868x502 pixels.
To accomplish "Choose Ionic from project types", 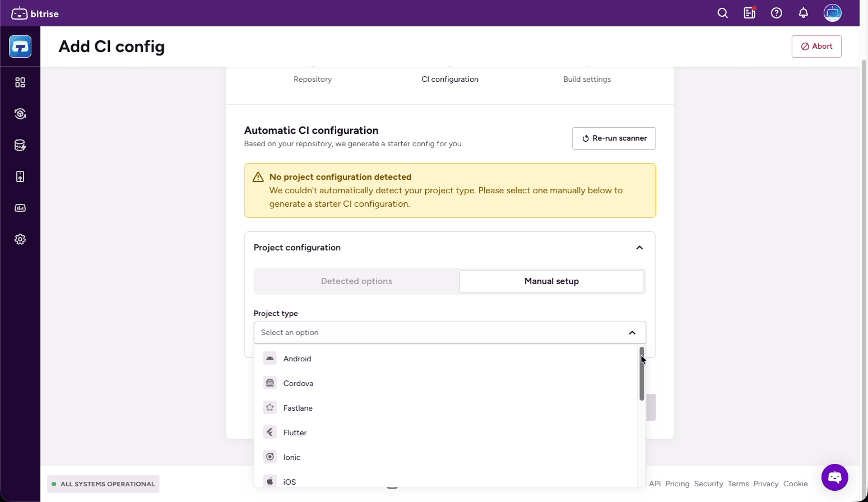I will [446, 457].
